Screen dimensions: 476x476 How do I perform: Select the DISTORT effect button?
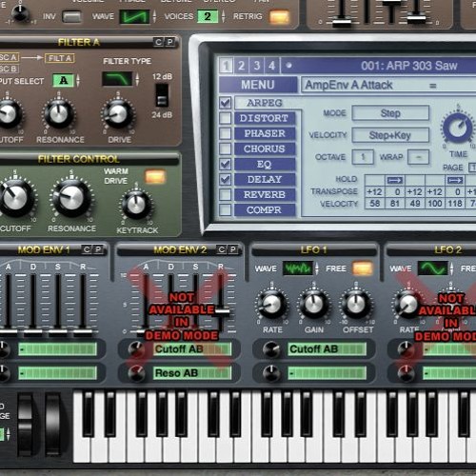[265, 118]
